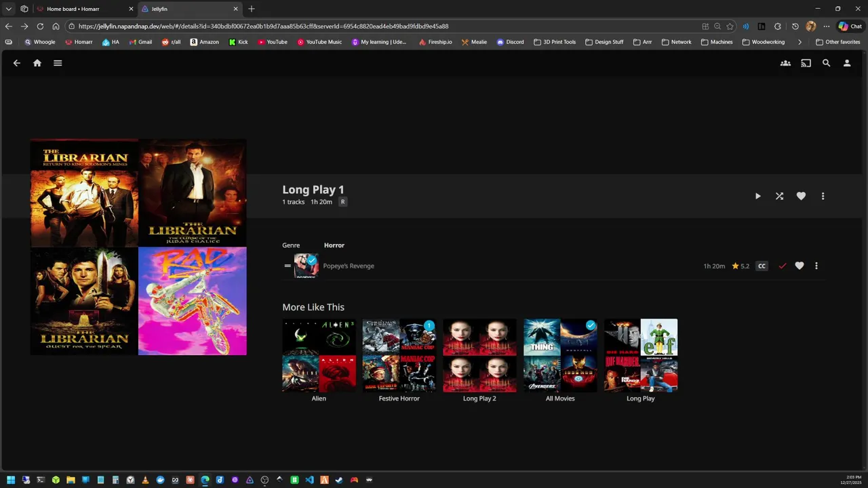Open the Festive Horror playlist card

coord(399,355)
